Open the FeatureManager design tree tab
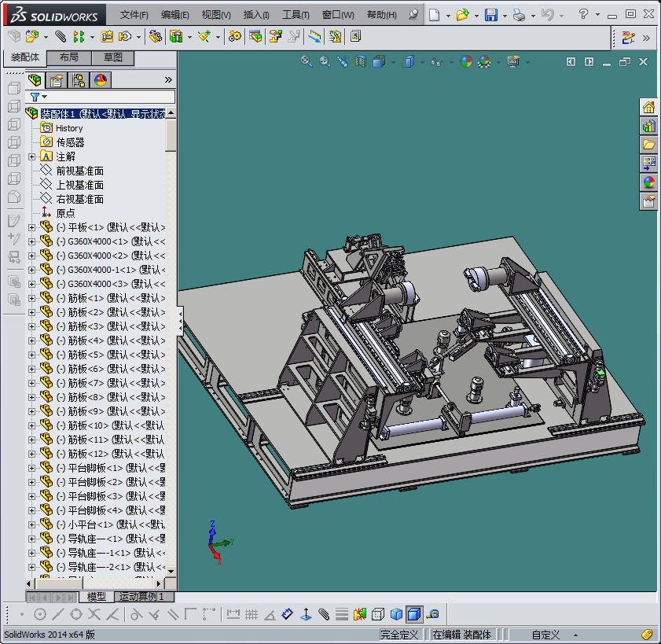This screenshot has height=644, width=661. tap(35, 79)
